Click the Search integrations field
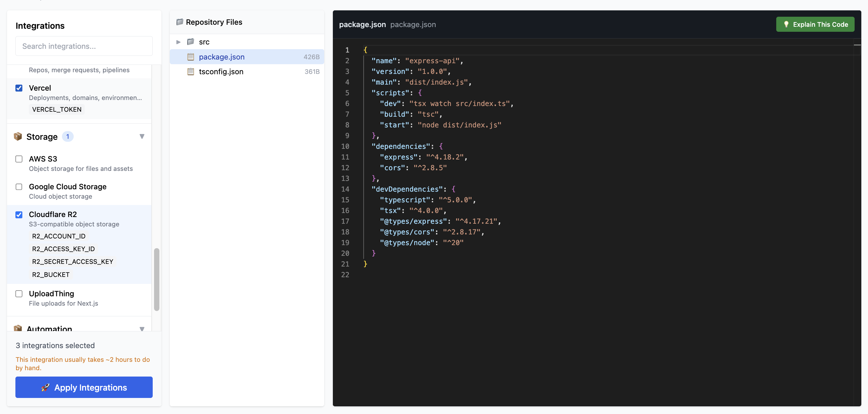Viewport: 868px width, 414px height. point(84,46)
